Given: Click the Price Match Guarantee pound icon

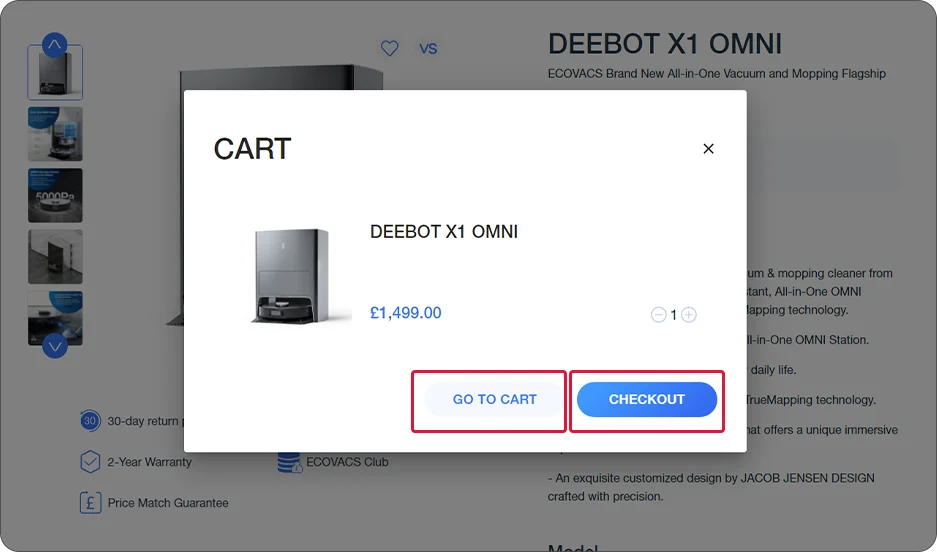Looking at the screenshot, I should [x=90, y=502].
